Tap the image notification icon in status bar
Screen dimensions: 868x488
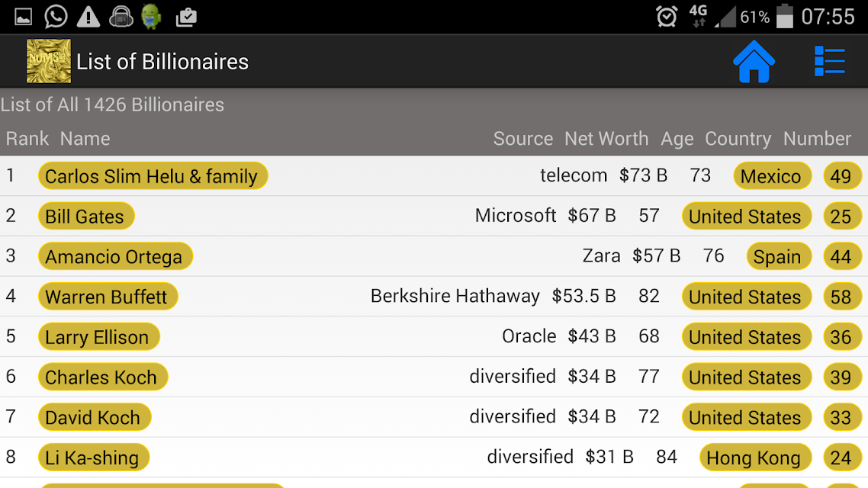23,17
